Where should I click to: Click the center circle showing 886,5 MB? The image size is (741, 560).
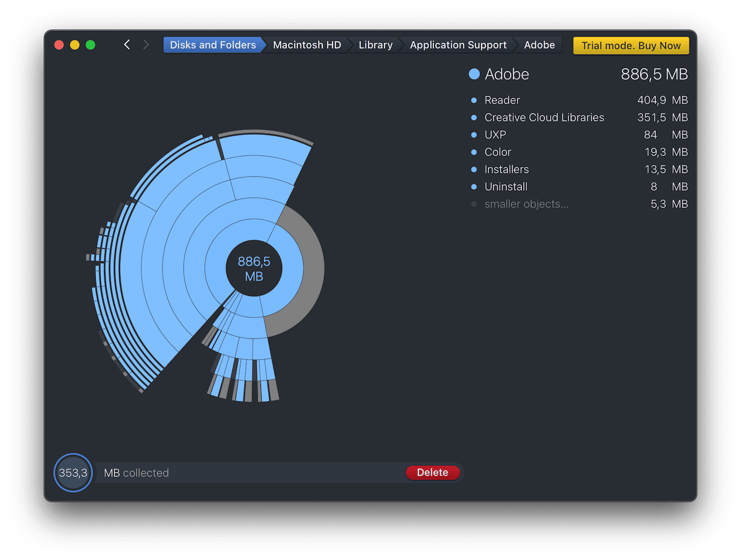253,268
